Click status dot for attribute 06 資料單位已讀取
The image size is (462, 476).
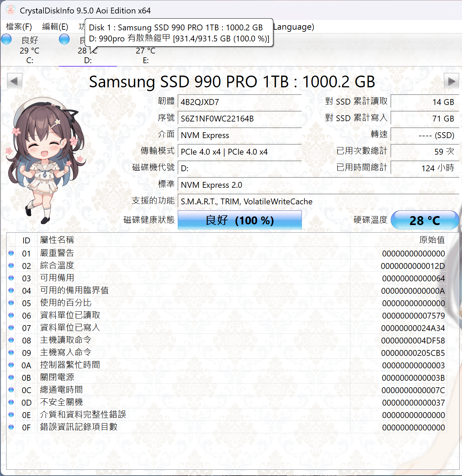pyautogui.click(x=11, y=315)
